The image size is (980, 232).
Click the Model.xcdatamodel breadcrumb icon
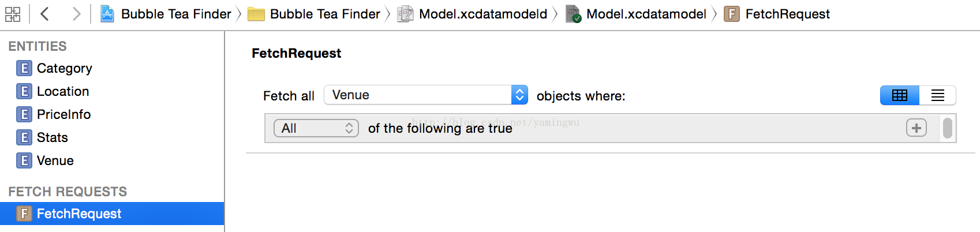[x=573, y=14]
